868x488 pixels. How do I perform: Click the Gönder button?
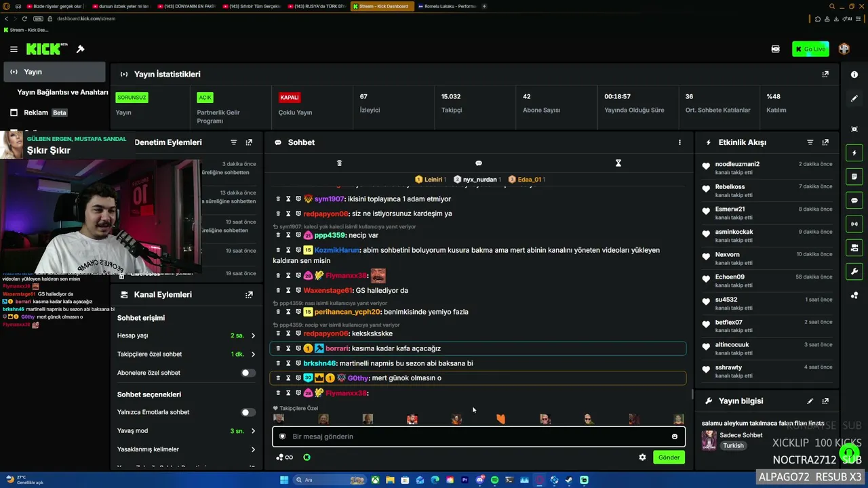669,457
